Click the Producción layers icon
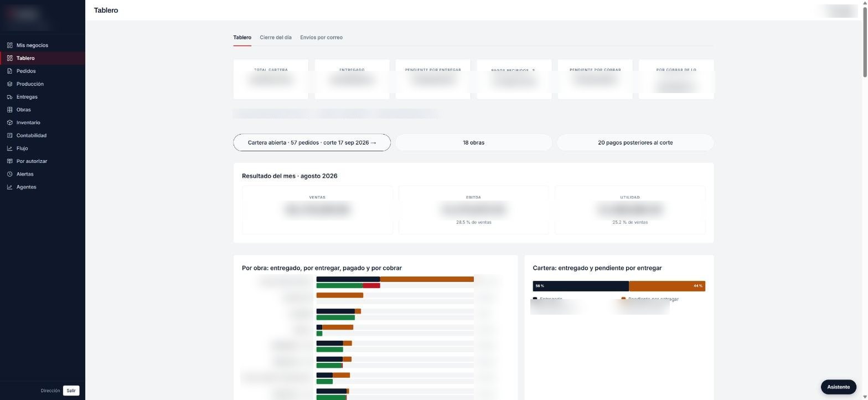The height and width of the screenshot is (400, 868). coord(9,84)
